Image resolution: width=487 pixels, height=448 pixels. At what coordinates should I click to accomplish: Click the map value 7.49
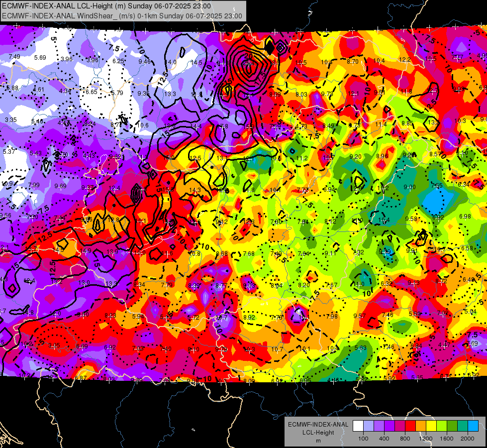pyautogui.click(x=14, y=57)
